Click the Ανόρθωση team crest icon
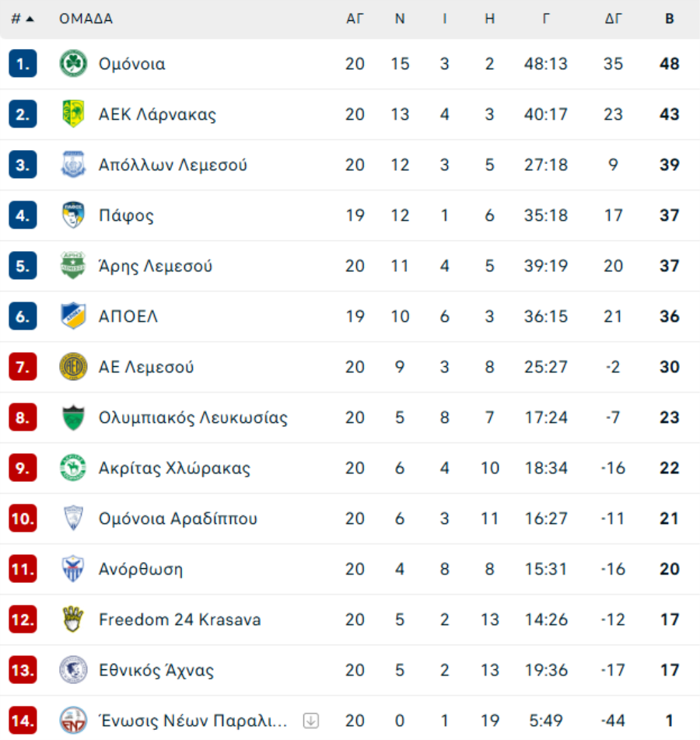Screen dimensions: 700x740 point(73,569)
